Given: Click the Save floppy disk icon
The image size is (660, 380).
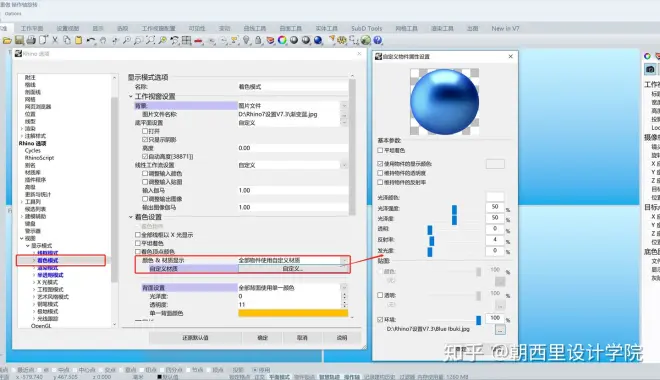Looking at the screenshot, I should point(19,40).
